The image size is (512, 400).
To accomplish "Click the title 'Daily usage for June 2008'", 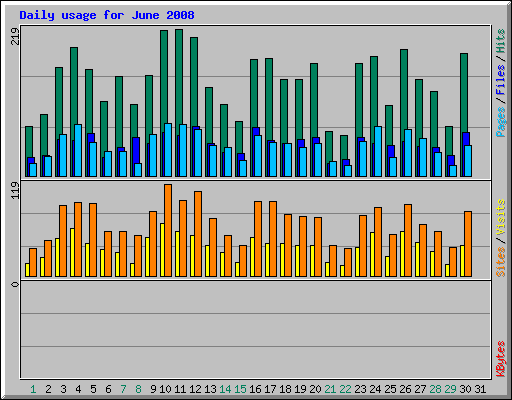I will (x=107, y=16).
